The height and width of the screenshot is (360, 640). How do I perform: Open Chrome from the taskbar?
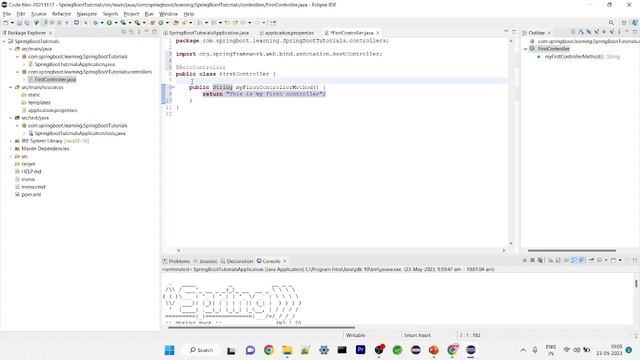coord(269,350)
